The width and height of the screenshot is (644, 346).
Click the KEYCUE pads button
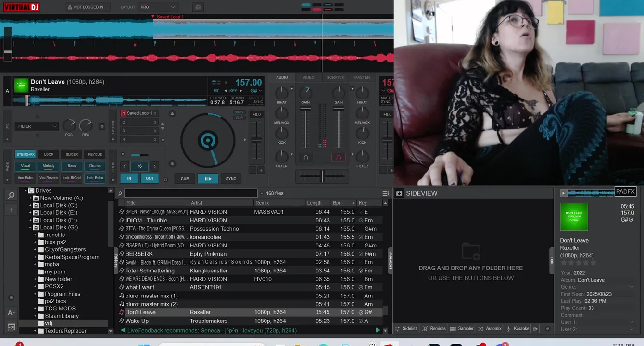[x=95, y=154]
